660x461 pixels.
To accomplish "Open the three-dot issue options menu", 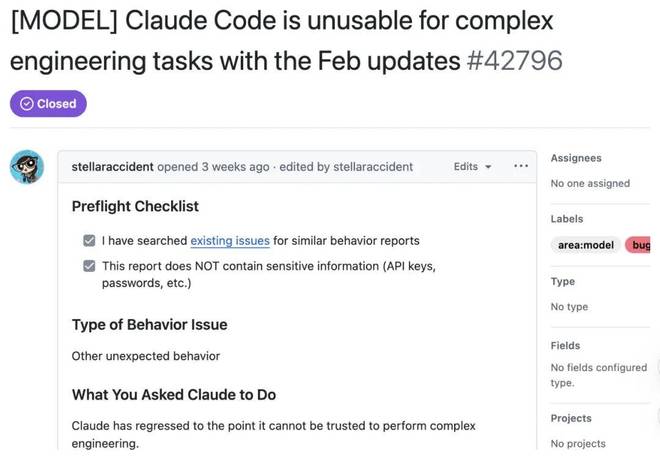I will (x=520, y=166).
